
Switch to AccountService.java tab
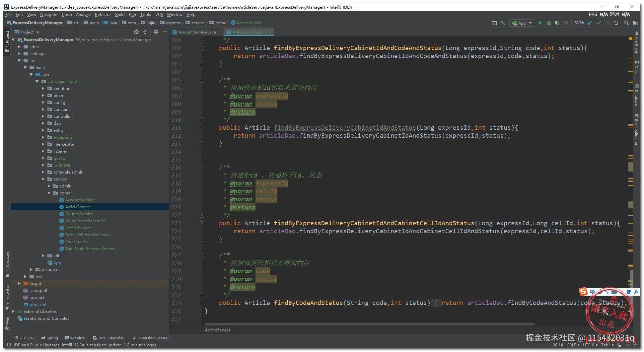click(x=197, y=32)
